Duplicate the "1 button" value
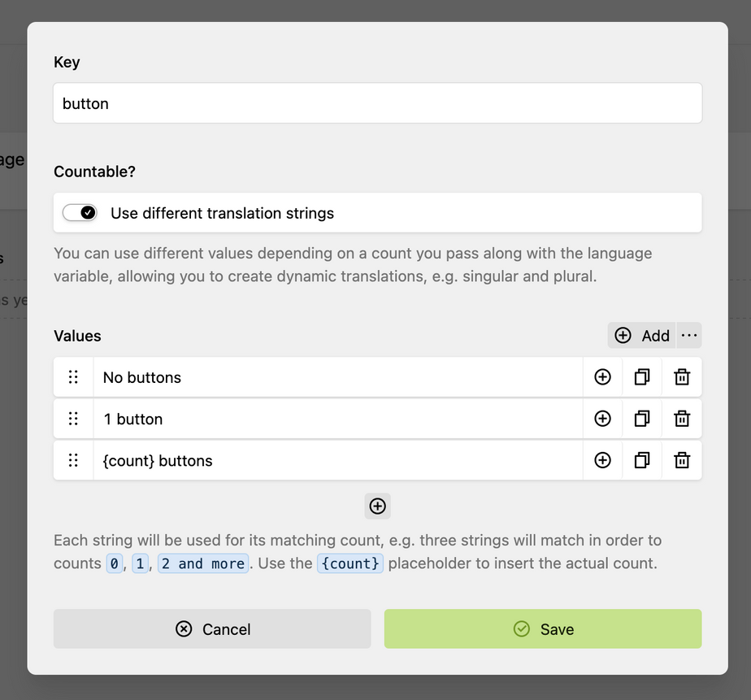Viewport: 751px width, 700px height. point(642,419)
